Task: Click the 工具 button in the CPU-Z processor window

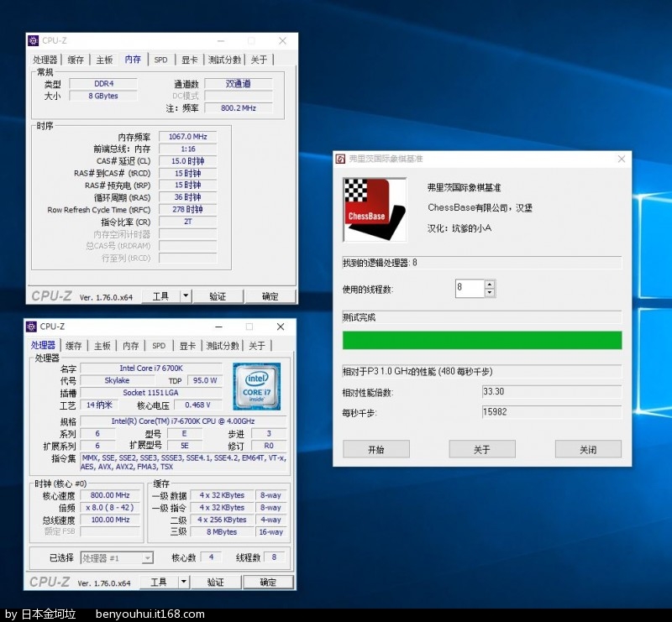Action: pos(159,582)
